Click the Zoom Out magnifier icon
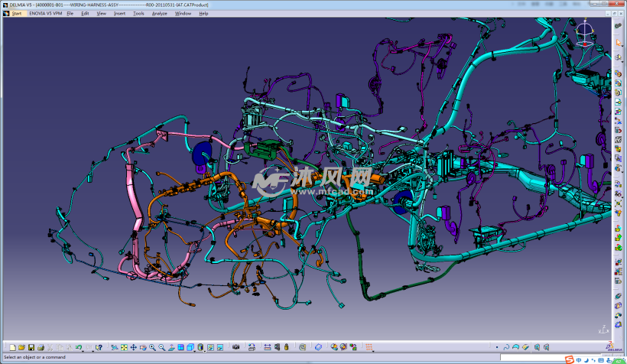 click(x=161, y=348)
